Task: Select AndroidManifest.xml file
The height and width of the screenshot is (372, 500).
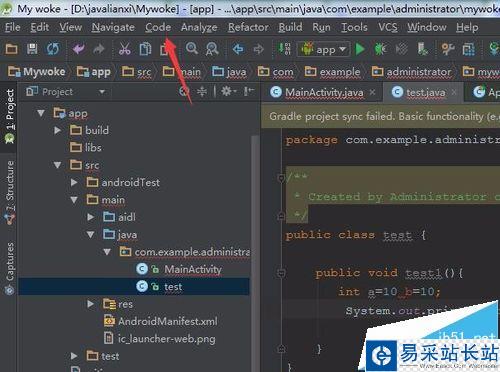Action: pyautogui.click(x=161, y=321)
